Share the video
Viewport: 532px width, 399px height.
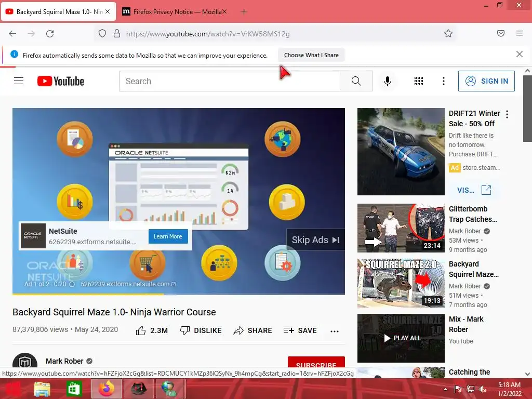253,330
